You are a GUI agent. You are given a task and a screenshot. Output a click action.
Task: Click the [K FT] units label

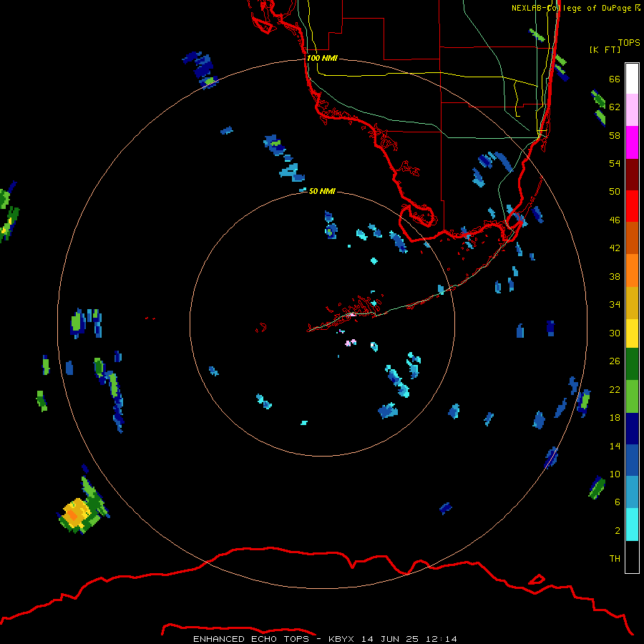pyautogui.click(x=605, y=49)
